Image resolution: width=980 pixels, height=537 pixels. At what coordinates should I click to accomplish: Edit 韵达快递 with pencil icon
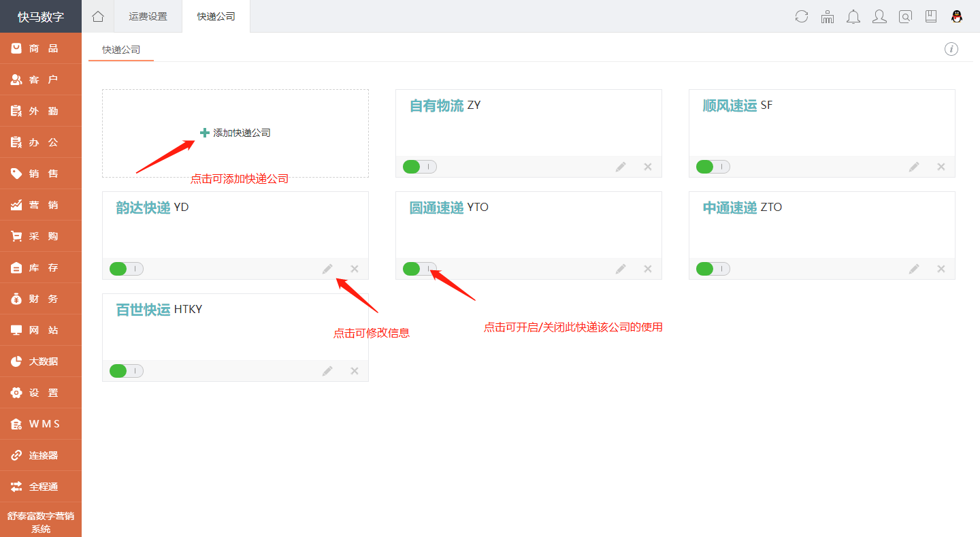tap(328, 269)
